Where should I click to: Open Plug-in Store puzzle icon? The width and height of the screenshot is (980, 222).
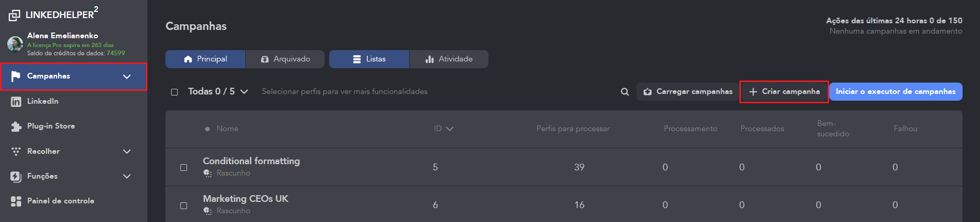[x=16, y=126]
